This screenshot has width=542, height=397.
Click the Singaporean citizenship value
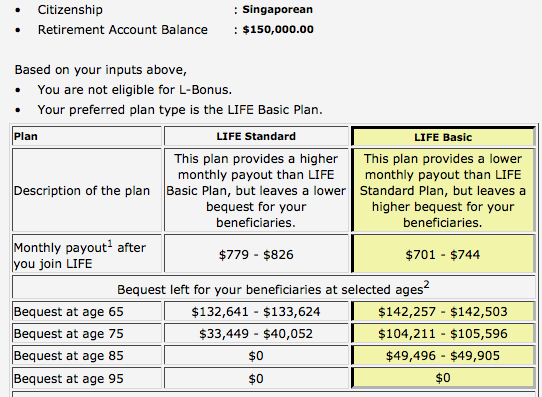[278, 9]
